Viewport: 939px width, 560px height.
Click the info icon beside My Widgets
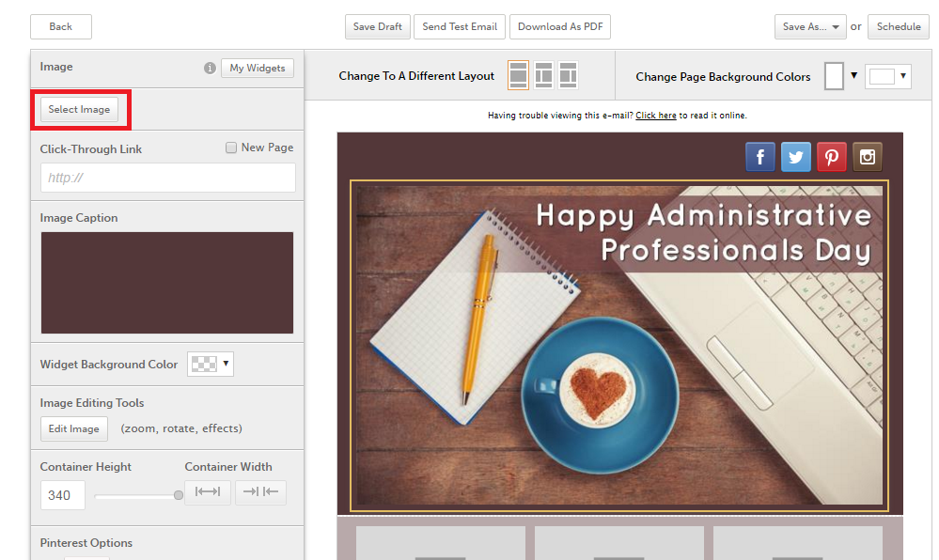pyautogui.click(x=210, y=69)
